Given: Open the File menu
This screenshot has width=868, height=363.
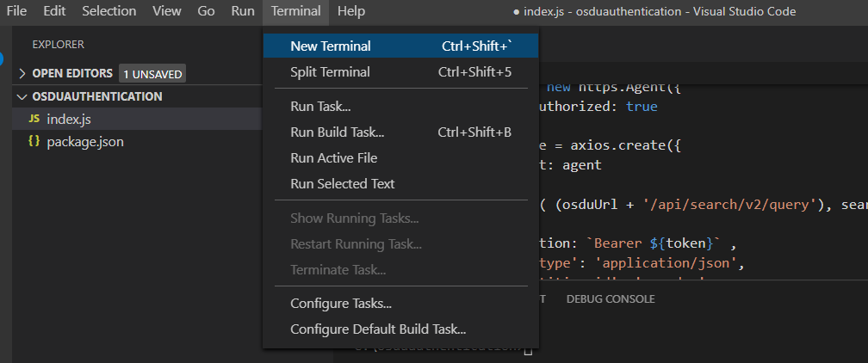Looking at the screenshot, I should [17, 11].
